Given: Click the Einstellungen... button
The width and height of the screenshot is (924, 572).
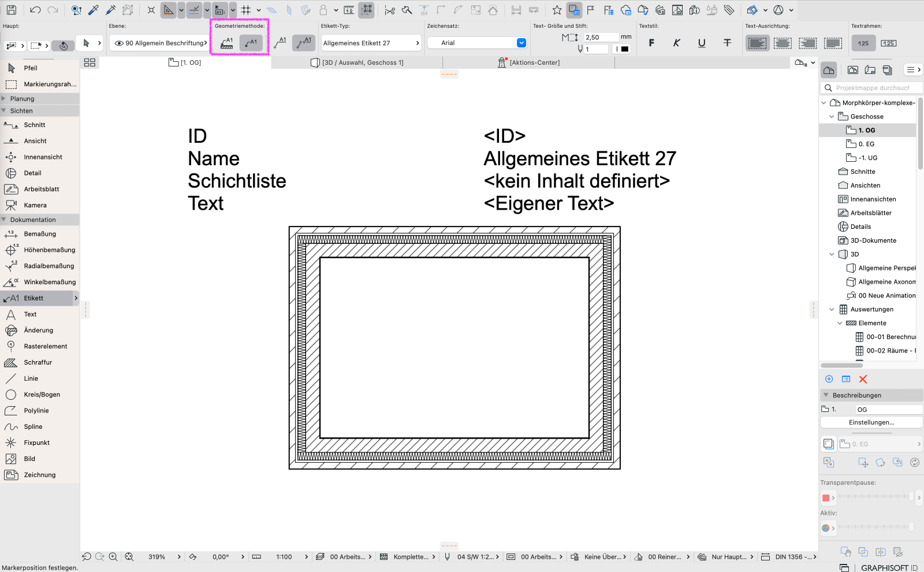Looking at the screenshot, I should pyautogui.click(x=871, y=422).
